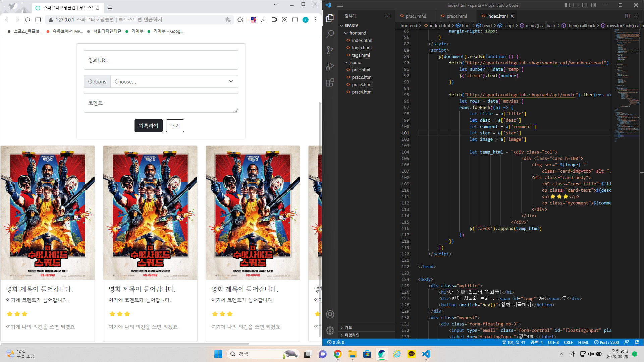Open the browser profile avatar
Screen dimensions: 644x362
tap(306, 20)
